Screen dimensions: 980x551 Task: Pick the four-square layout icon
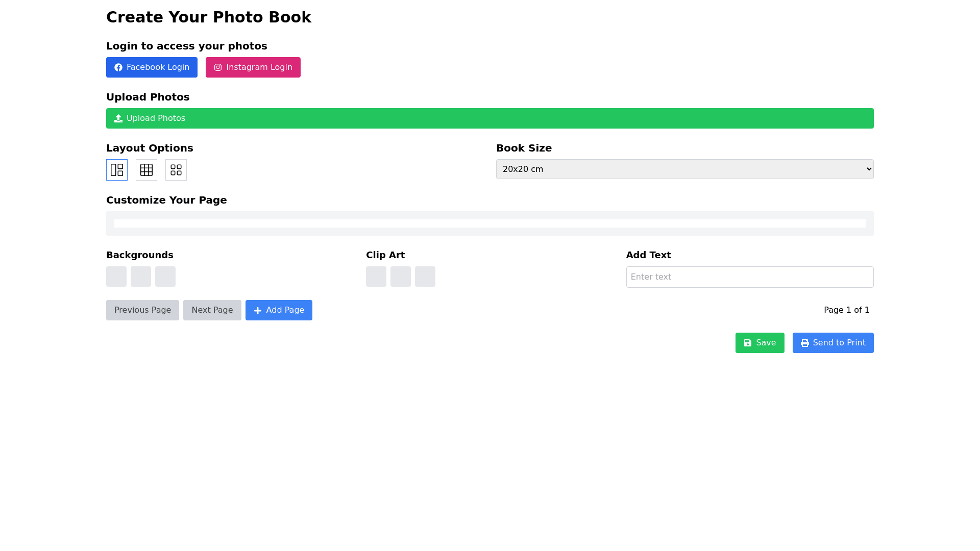(176, 170)
